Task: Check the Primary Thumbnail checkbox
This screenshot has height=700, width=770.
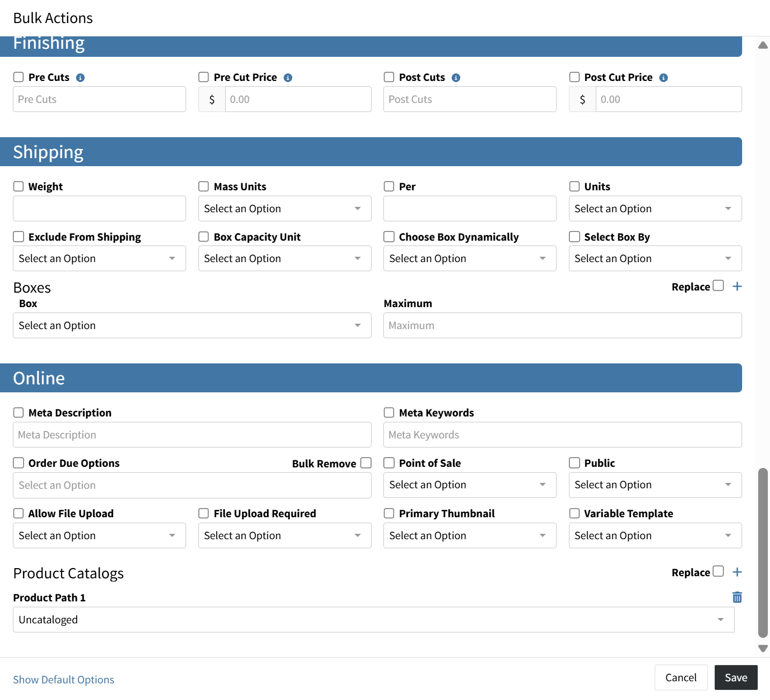Action: (x=389, y=513)
